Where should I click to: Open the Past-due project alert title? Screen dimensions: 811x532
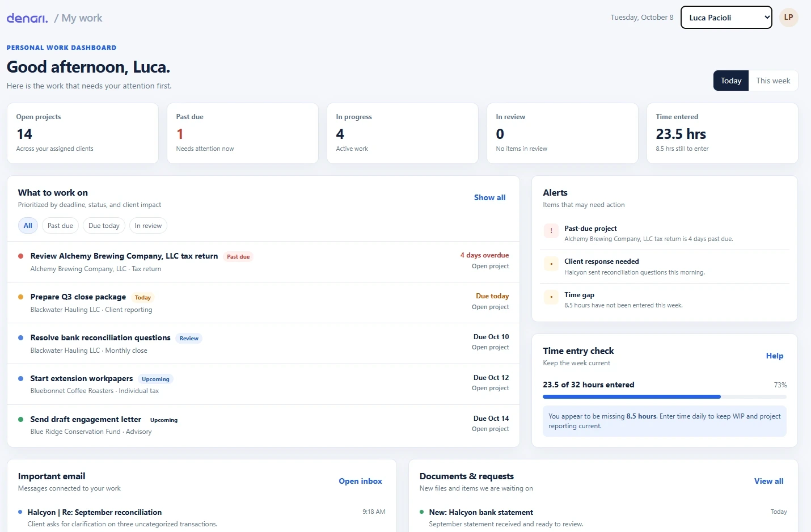(590, 229)
